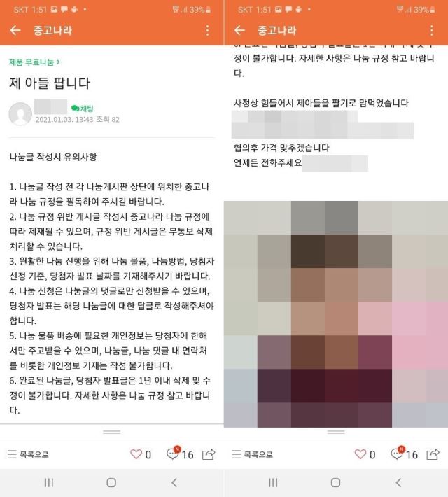Tap the back arrow on the right phone screen
448x497 pixels.
[239, 30]
